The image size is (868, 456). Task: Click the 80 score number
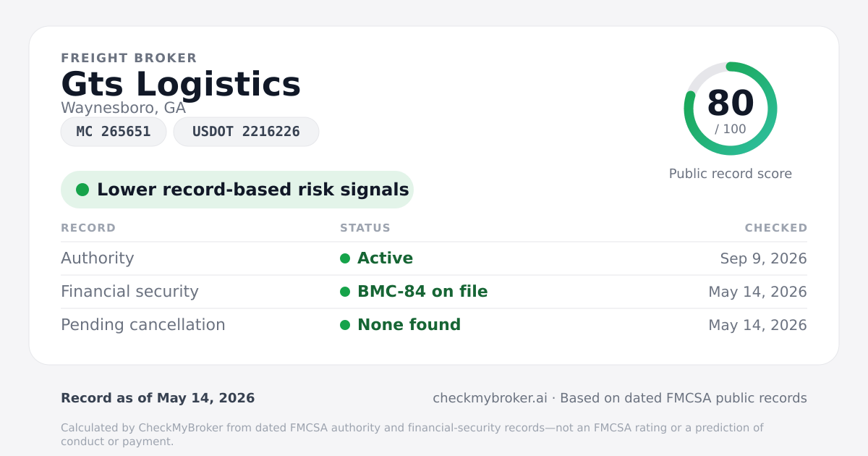tap(731, 103)
